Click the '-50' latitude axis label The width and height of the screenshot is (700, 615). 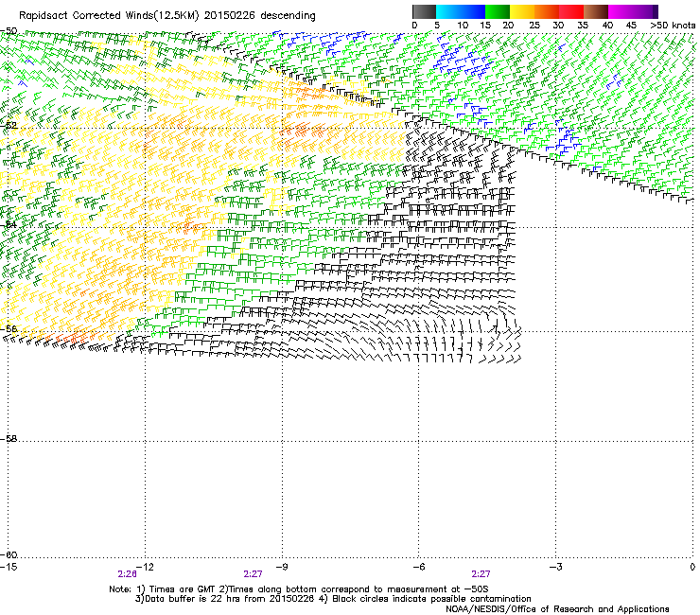point(9,31)
